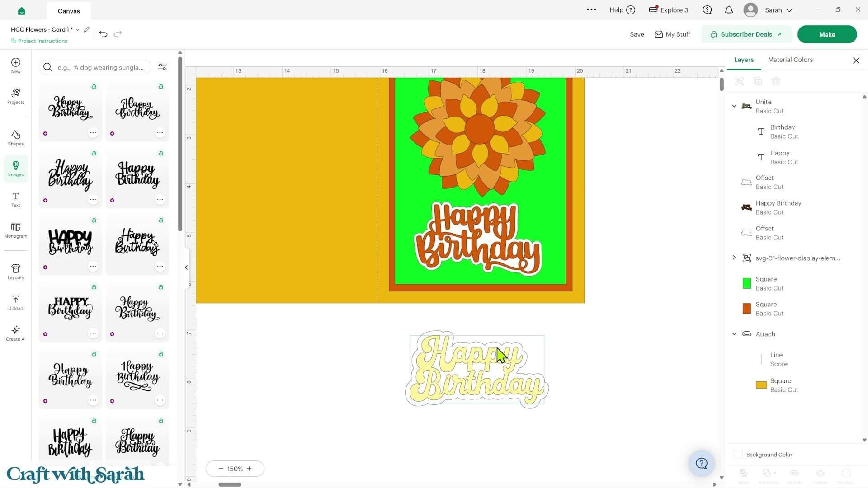The width and height of the screenshot is (868, 488).
Task: Switch to the Material Colors tab
Action: [790, 60]
